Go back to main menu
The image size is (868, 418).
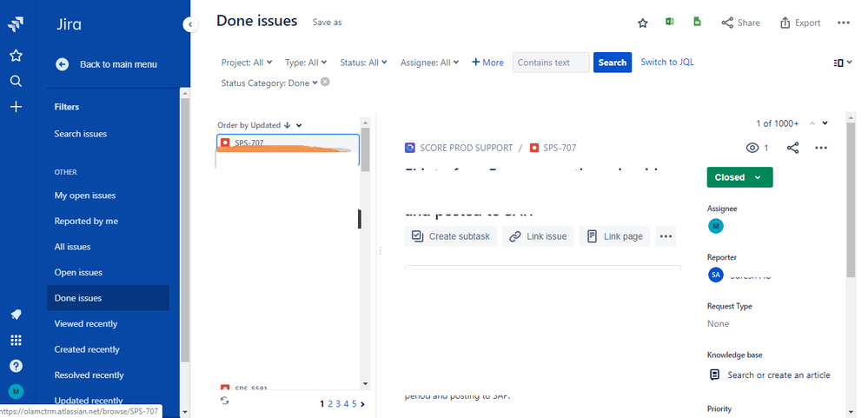pos(118,64)
